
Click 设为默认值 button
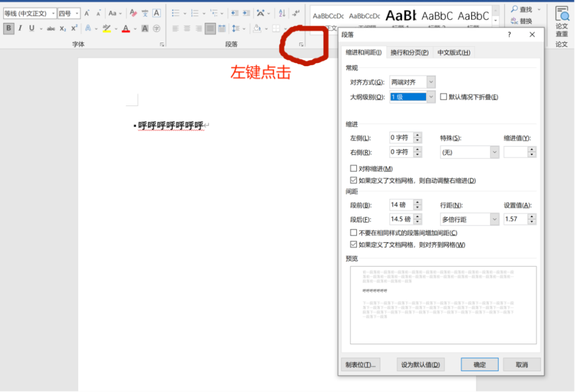(x=421, y=365)
